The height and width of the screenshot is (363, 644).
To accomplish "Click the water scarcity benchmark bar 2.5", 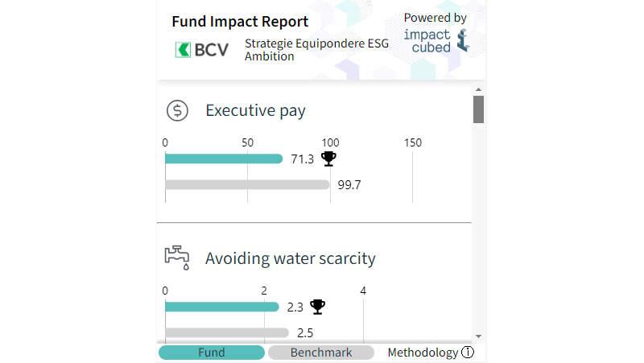I will 226,332.
